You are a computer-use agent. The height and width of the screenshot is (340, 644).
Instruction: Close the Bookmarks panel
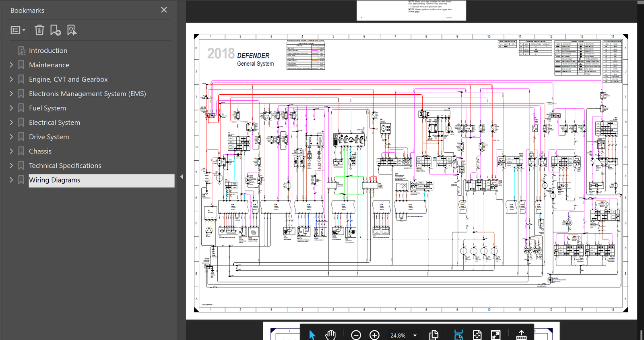pos(164,10)
